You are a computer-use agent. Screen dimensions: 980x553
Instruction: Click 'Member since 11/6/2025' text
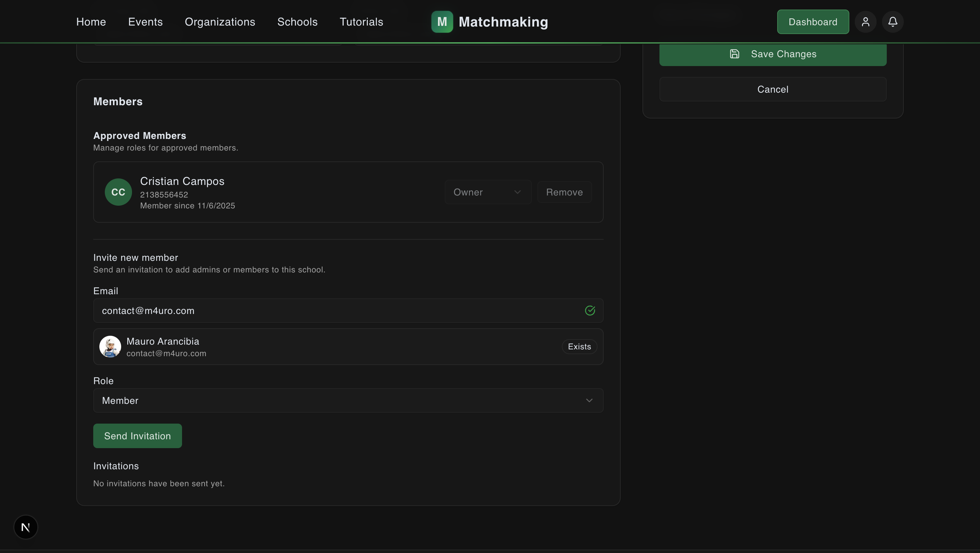tap(187, 206)
